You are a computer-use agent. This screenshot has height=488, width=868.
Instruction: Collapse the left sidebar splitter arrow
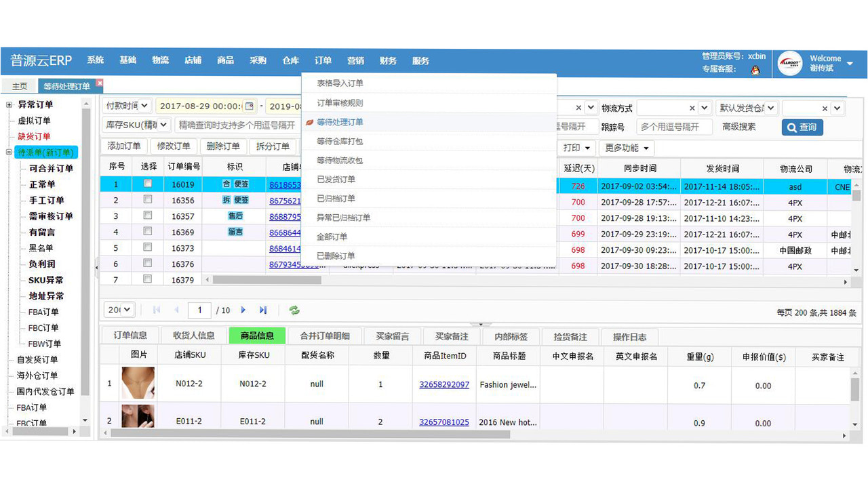96,267
